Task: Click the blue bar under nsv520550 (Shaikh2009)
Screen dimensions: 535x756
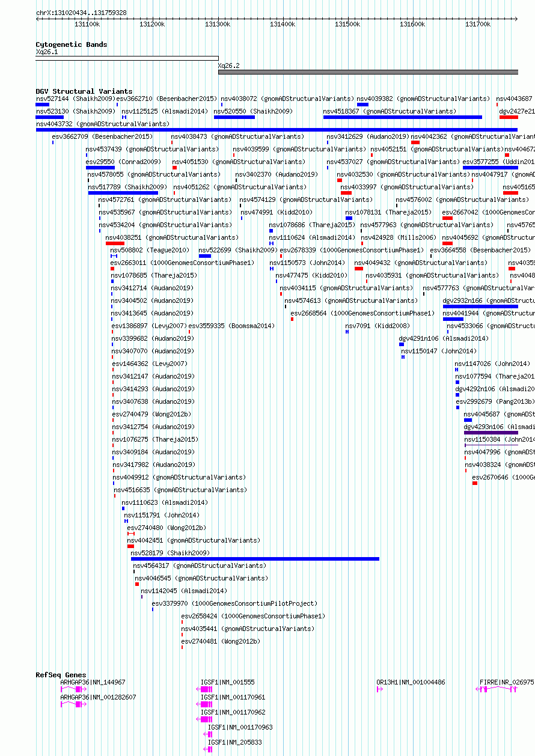Action: [x=234, y=117]
